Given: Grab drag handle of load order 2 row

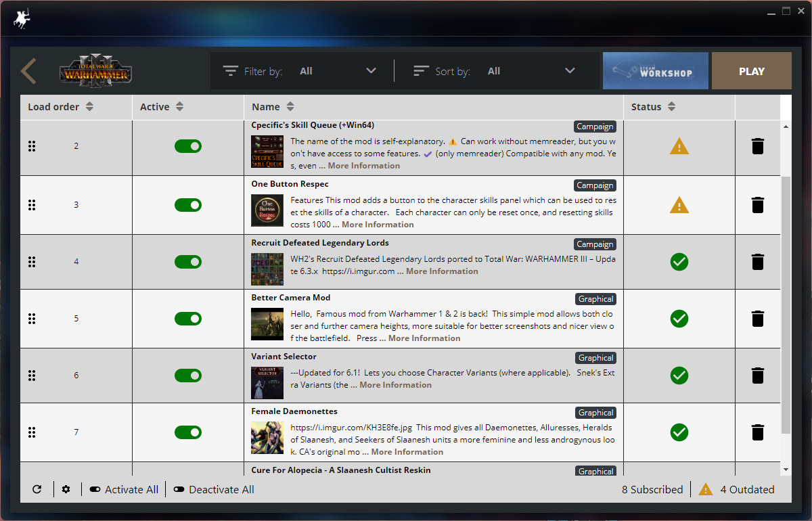Looking at the screenshot, I should pos(32,146).
